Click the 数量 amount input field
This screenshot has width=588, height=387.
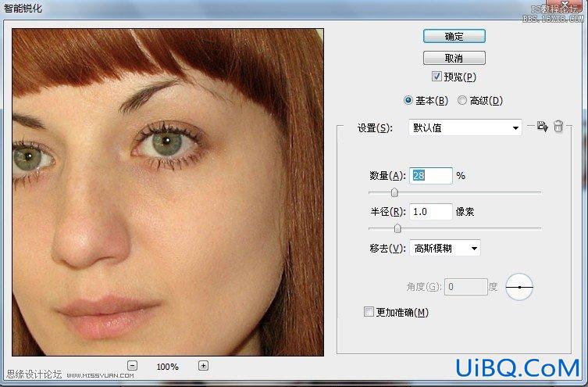(x=431, y=176)
